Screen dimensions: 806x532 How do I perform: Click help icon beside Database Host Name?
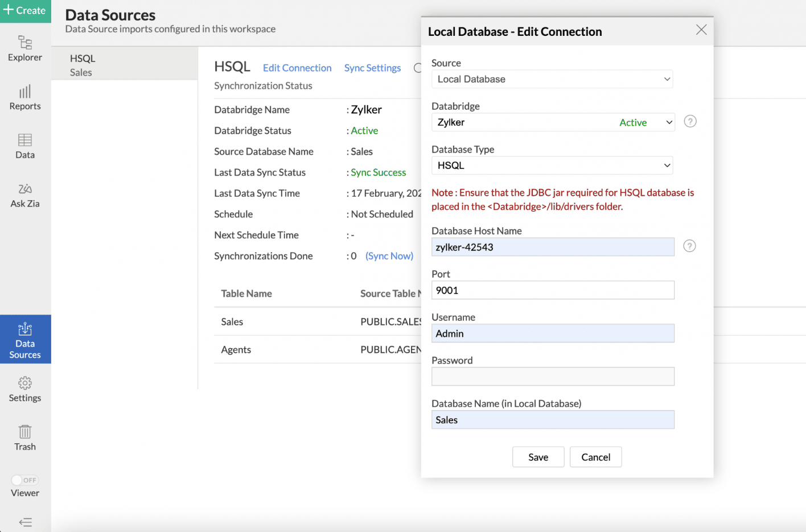[x=689, y=246]
